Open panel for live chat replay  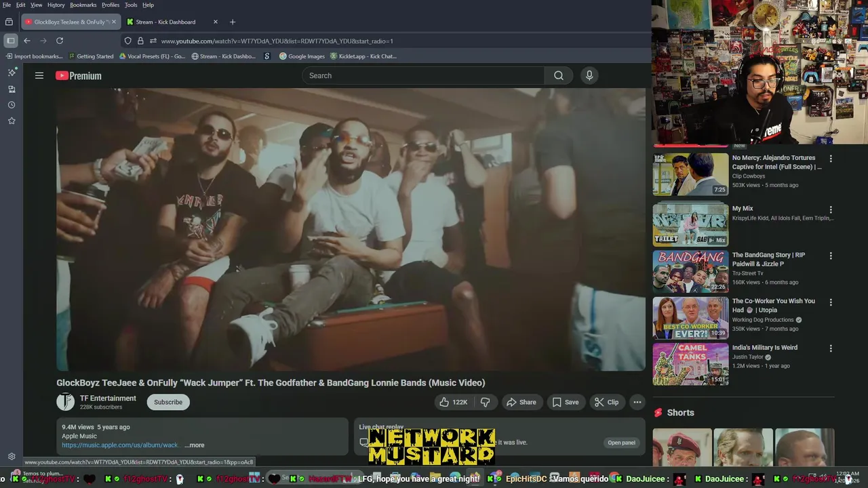pyautogui.click(x=621, y=443)
